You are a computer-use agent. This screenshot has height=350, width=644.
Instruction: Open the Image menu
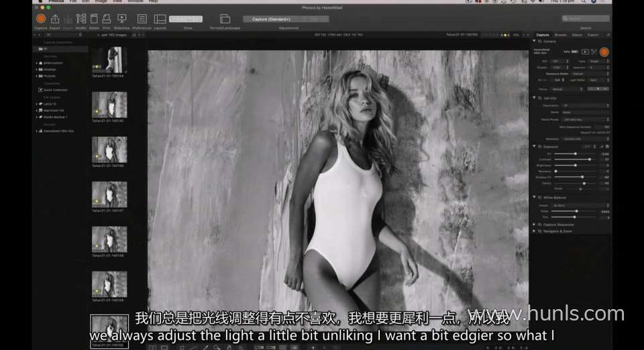(101, 1)
